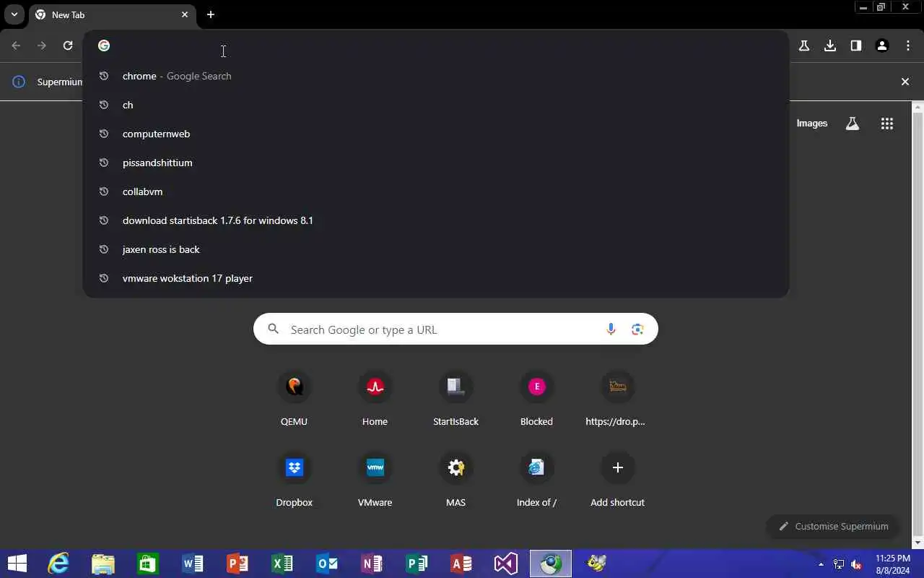Select the 'ch' suggestion
This screenshot has width=924, height=578.
[x=436, y=105]
